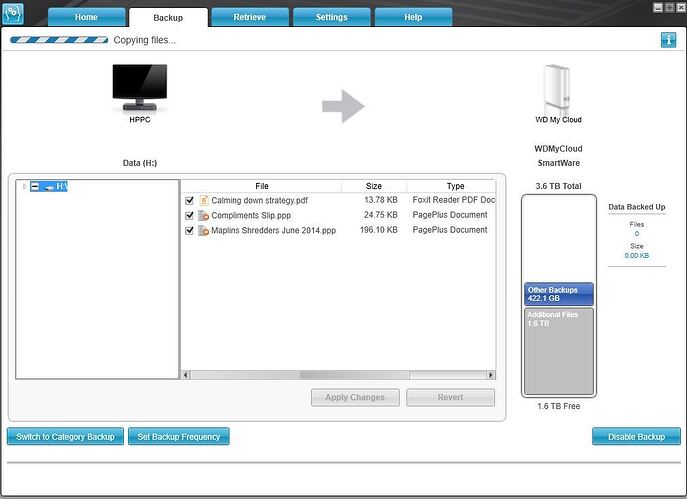The image size is (687, 499).
Task: Click the Disable Backup button
Action: click(x=636, y=437)
